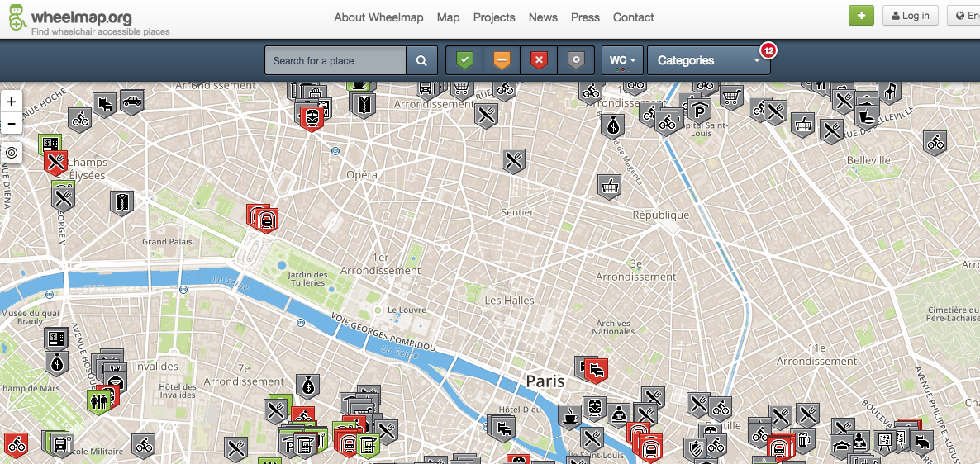Viewport: 980px width, 464px height.
Task: Open the shield marker at the bottom near Bastille
Action: tap(694, 447)
